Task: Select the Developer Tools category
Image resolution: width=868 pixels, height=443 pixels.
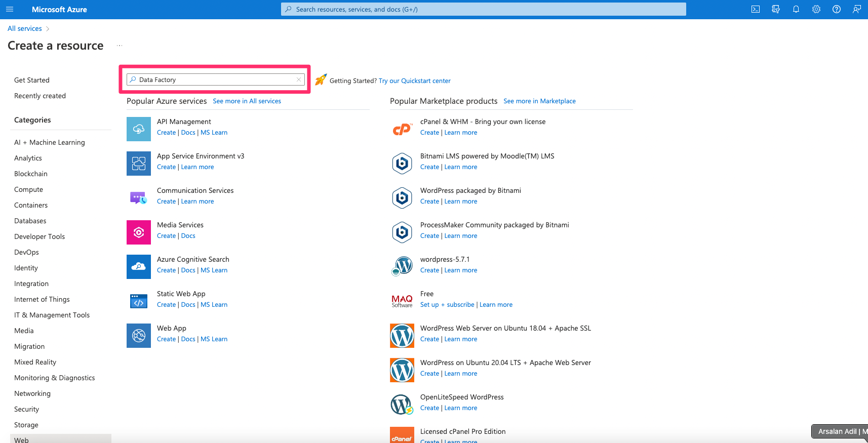Action: pyautogui.click(x=40, y=236)
